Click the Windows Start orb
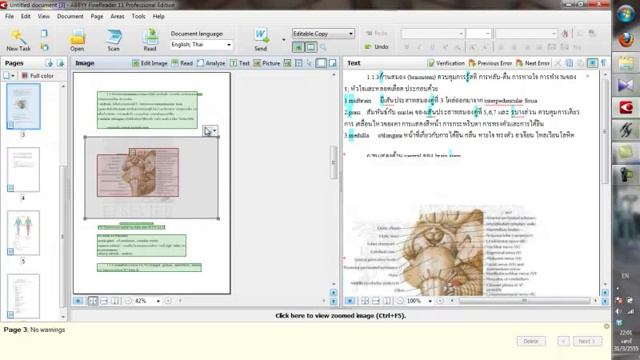Screen dimensions: 640x360 (x=626, y=14)
